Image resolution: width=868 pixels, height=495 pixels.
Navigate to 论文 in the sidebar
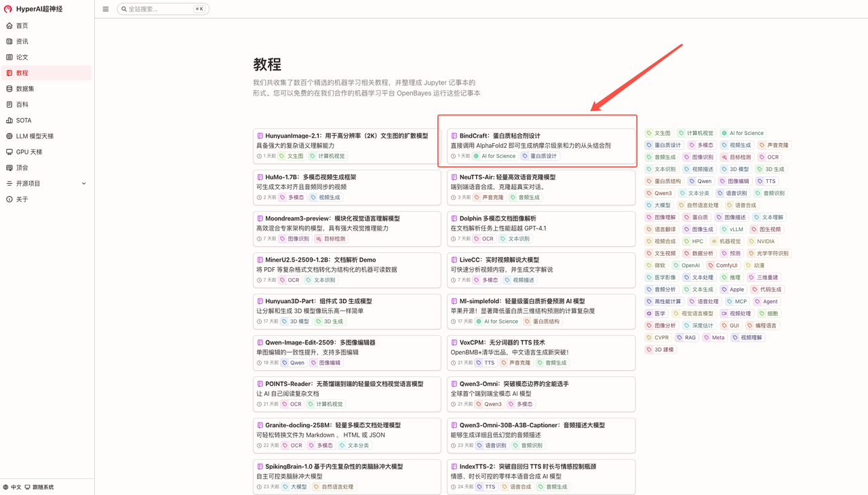tap(22, 57)
